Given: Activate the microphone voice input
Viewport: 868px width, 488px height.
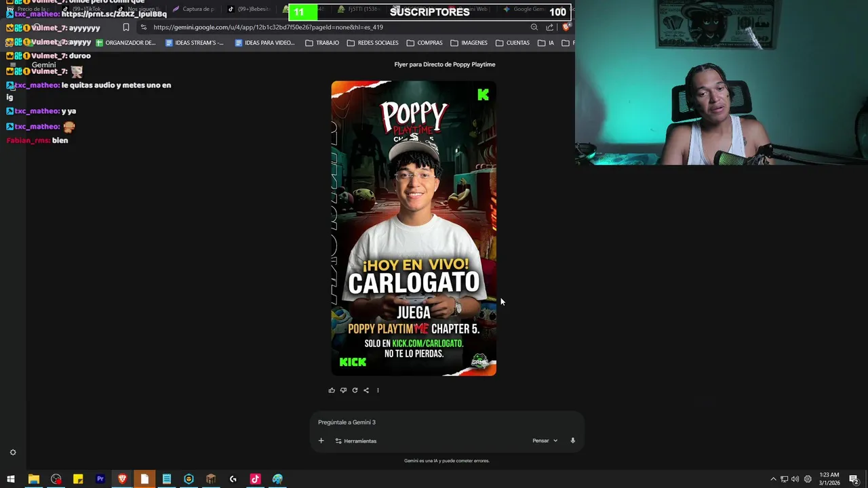Looking at the screenshot, I should pyautogui.click(x=572, y=441).
